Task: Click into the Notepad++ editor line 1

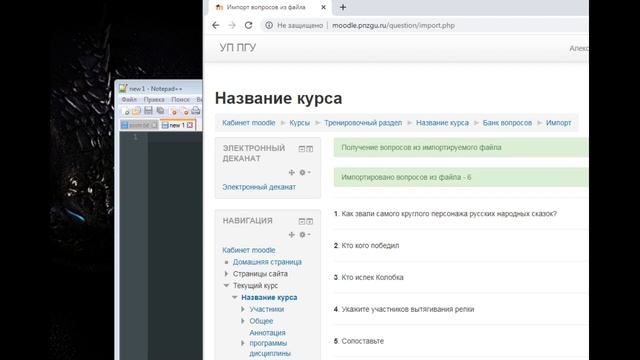Action: click(x=175, y=137)
